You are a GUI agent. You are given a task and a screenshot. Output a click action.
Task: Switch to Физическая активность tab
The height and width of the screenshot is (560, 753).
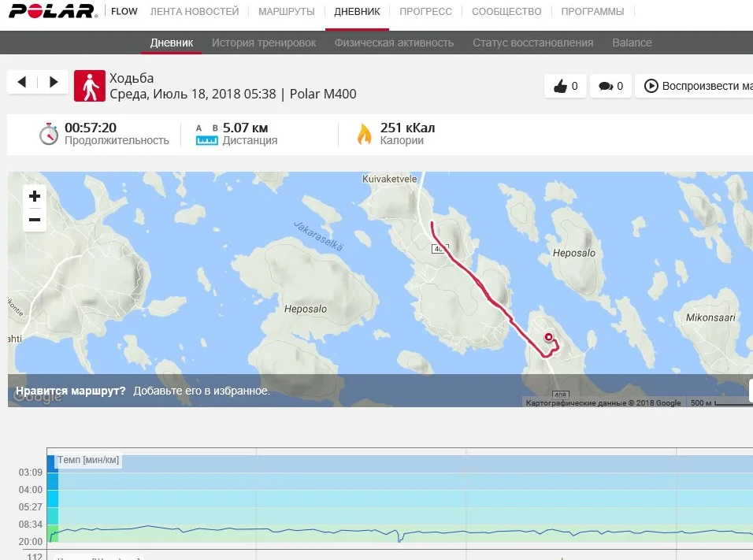394,43
